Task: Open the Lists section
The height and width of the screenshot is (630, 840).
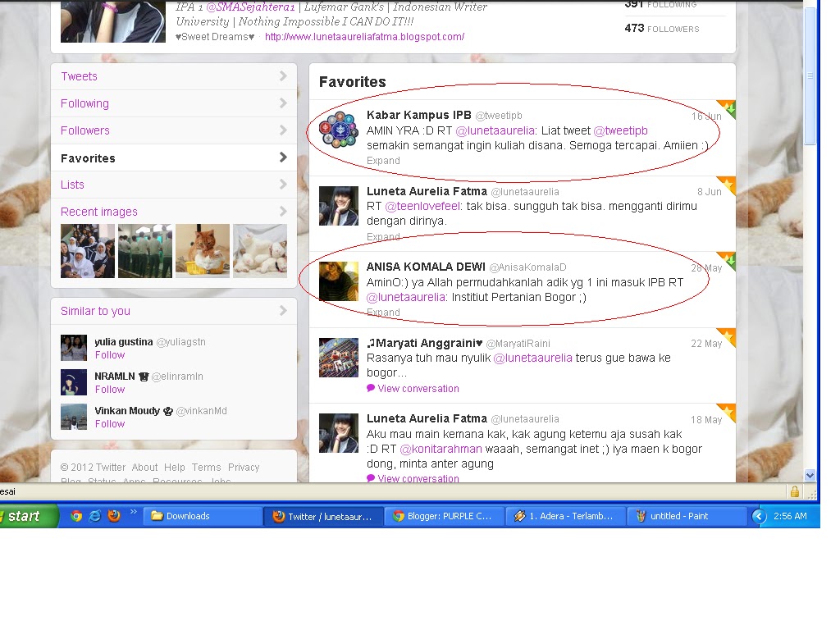Action: coord(174,185)
